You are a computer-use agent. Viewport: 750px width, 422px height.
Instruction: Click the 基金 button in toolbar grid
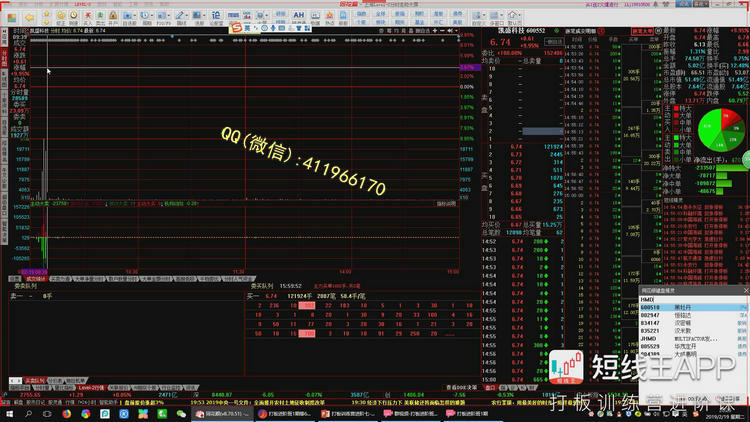click(x=419, y=22)
